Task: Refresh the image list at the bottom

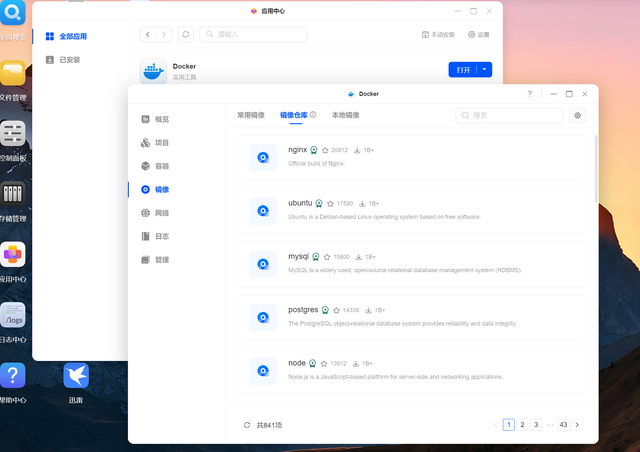Action: 247,425
